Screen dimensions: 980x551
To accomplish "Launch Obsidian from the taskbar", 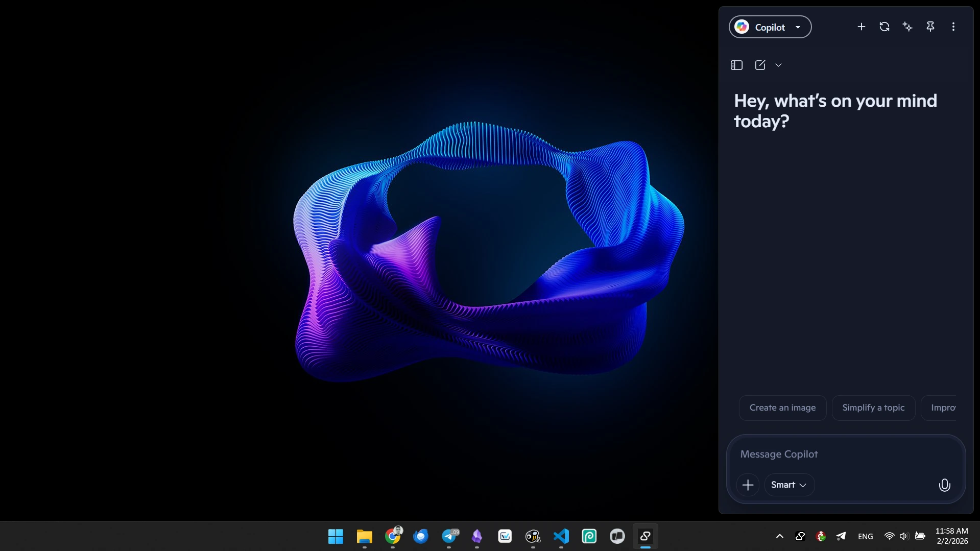I will pos(477,537).
